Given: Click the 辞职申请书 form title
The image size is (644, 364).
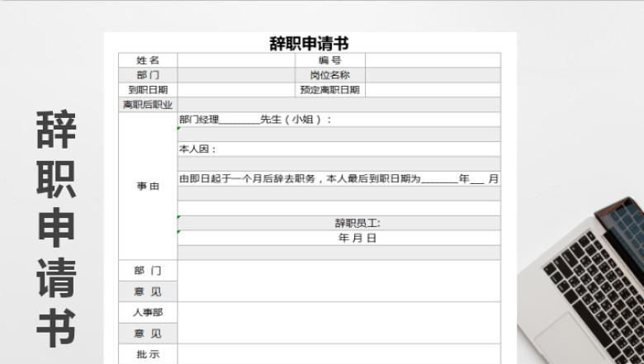Looking at the screenshot, I should click(x=310, y=44).
